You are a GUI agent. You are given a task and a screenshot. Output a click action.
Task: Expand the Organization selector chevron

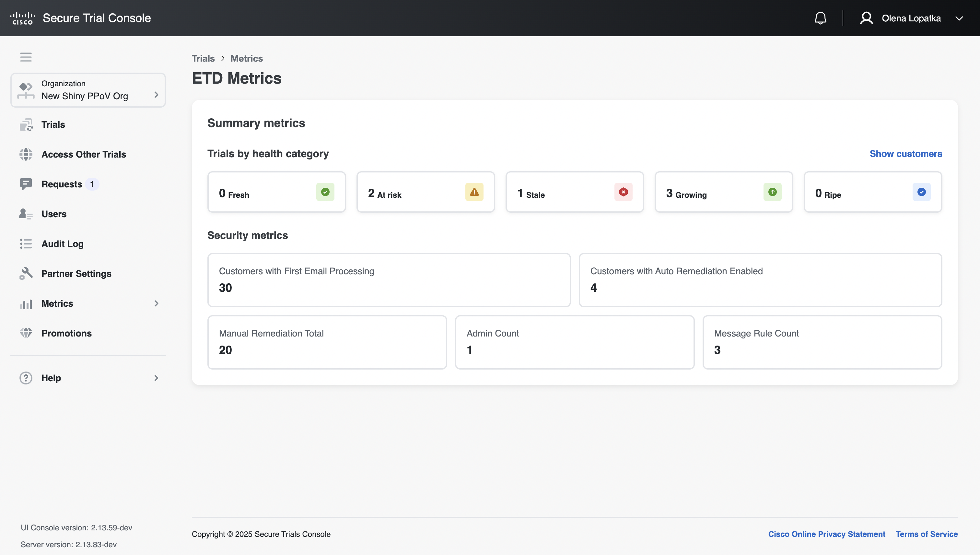[156, 95]
